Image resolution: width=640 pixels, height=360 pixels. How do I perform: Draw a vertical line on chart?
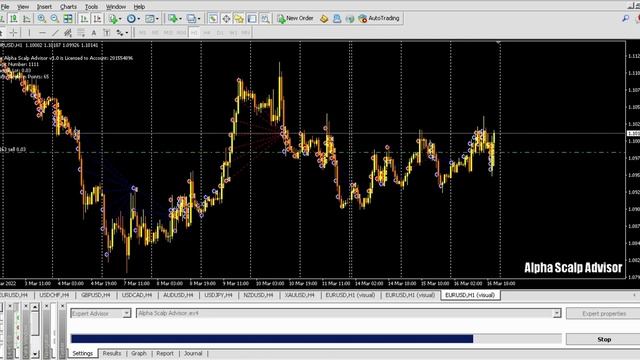[29, 33]
